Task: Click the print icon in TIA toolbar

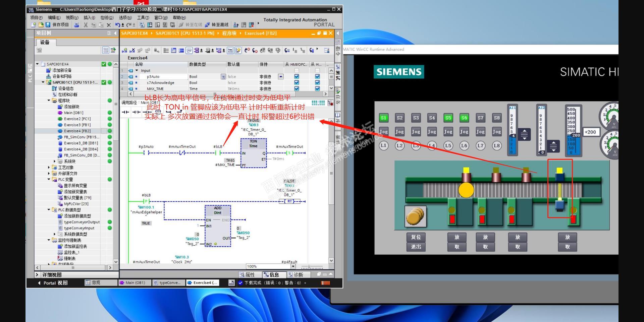Action: [x=76, y=25]
